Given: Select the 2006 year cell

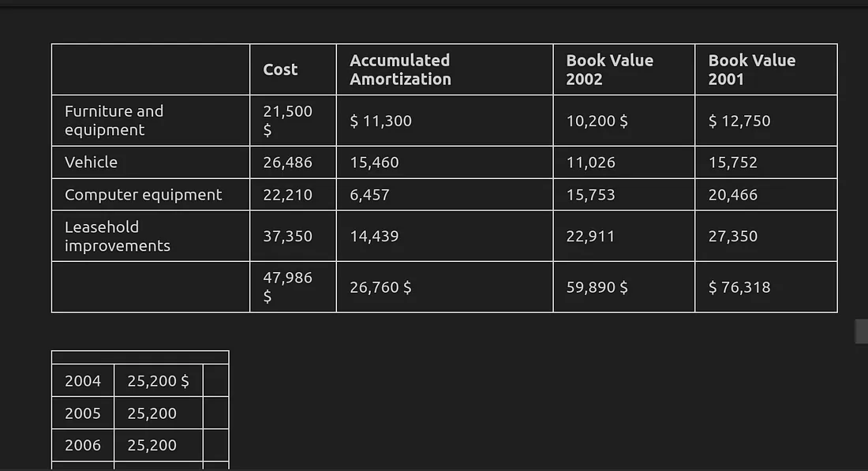Looking at the screenshot, I should point(83,445).
